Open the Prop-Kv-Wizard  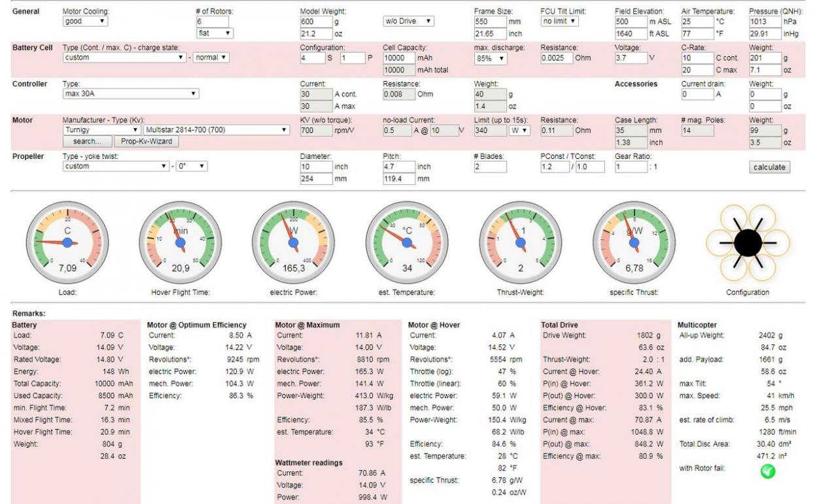(145, 141)
